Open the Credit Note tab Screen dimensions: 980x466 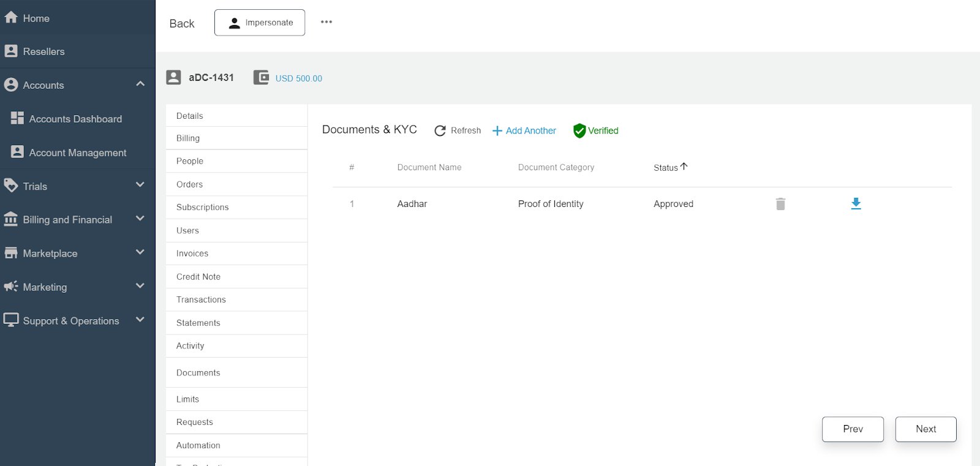[236, 277]
